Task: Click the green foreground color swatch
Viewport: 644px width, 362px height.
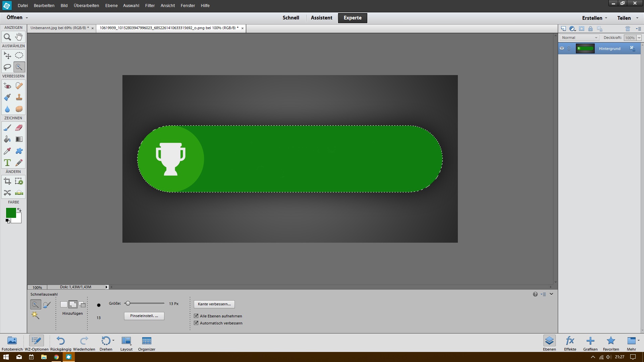Action: coord(10,213)
